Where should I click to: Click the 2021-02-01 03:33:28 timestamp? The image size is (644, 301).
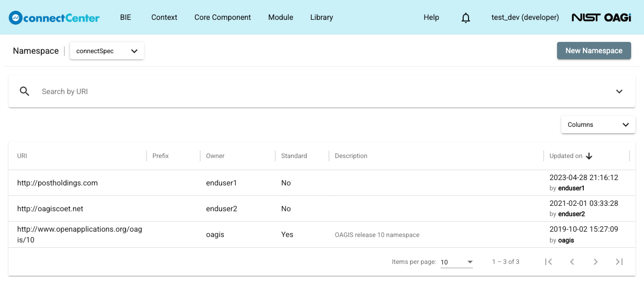[584, 203]
